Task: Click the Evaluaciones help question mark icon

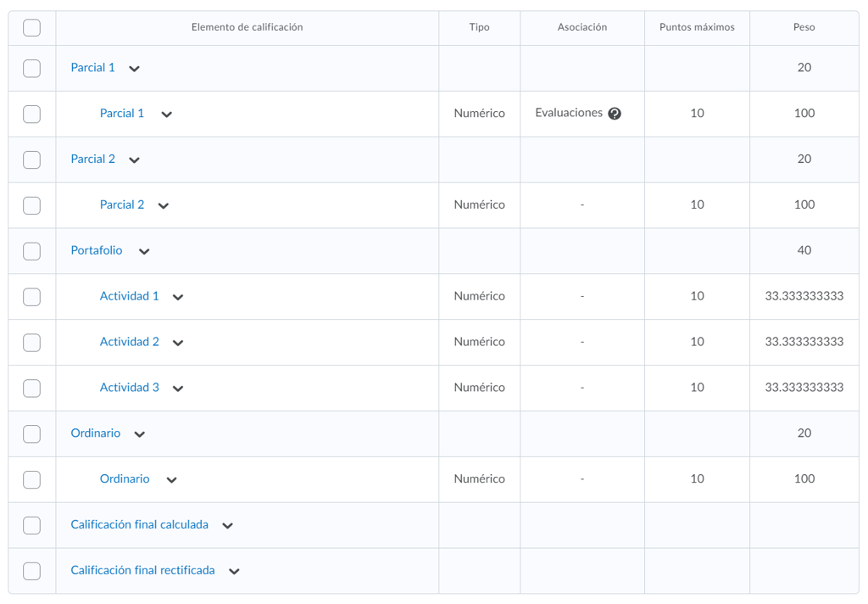Action: click(615, 114)
